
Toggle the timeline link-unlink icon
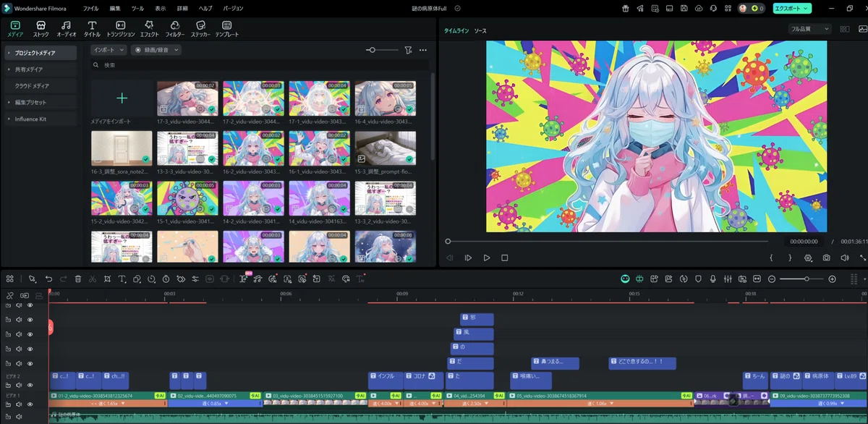pyautogui.click(x=9, y=295)
